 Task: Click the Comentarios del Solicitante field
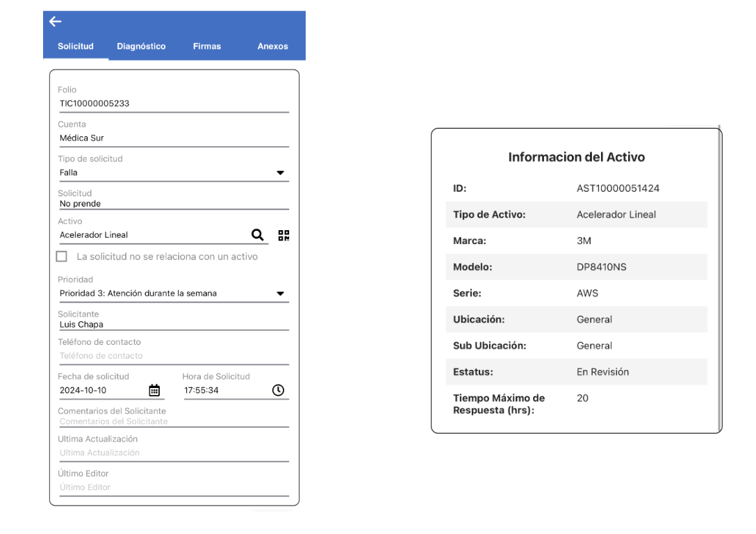pyautogui.click(x=172, y=421)
